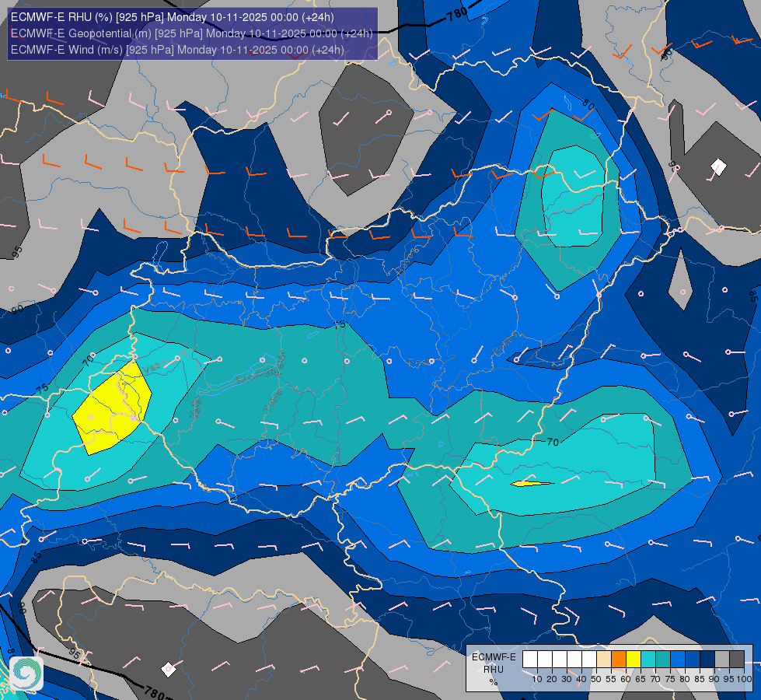Click the 780 geopotential label beside the title
The width and height of the screenshot is (761, 700).
[457, 14]
